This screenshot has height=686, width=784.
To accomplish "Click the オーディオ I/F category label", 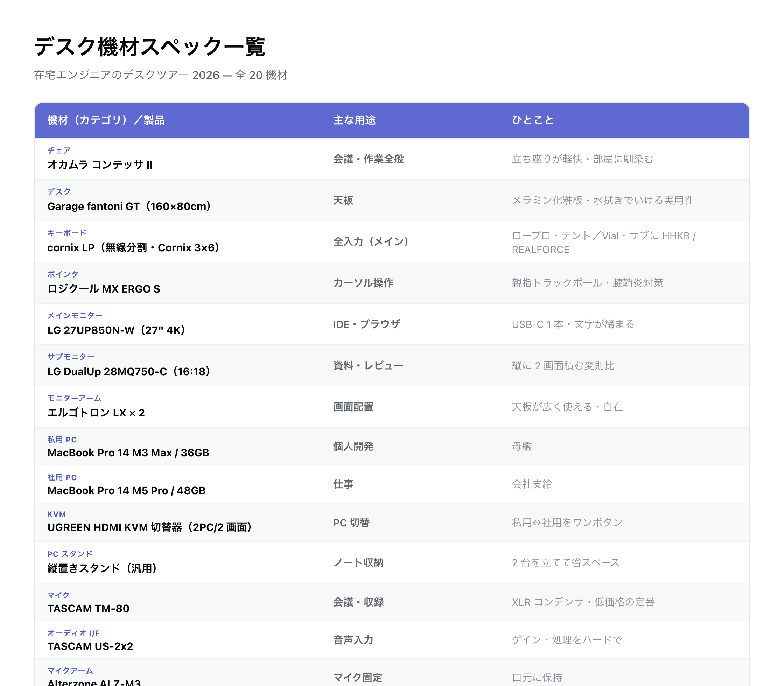I will tap(73, 633).
